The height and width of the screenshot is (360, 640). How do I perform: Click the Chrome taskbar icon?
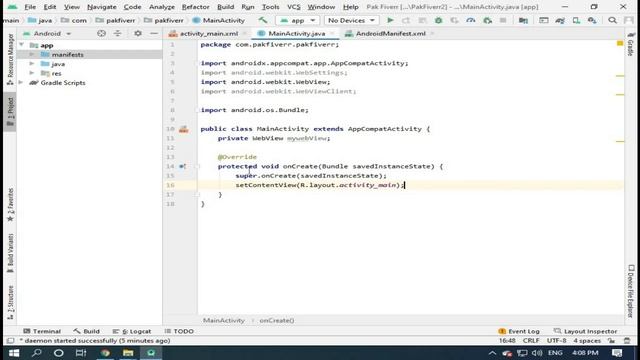tap(105, 353)
